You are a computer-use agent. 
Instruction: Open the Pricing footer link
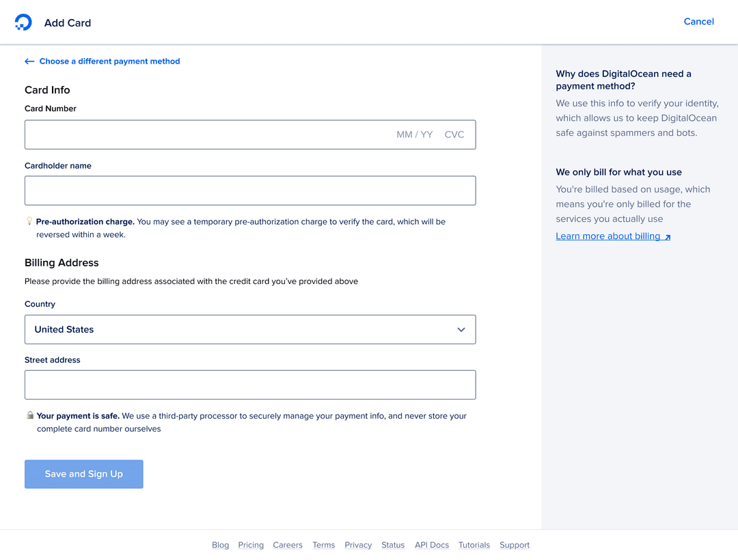click(x=250, y=544)
